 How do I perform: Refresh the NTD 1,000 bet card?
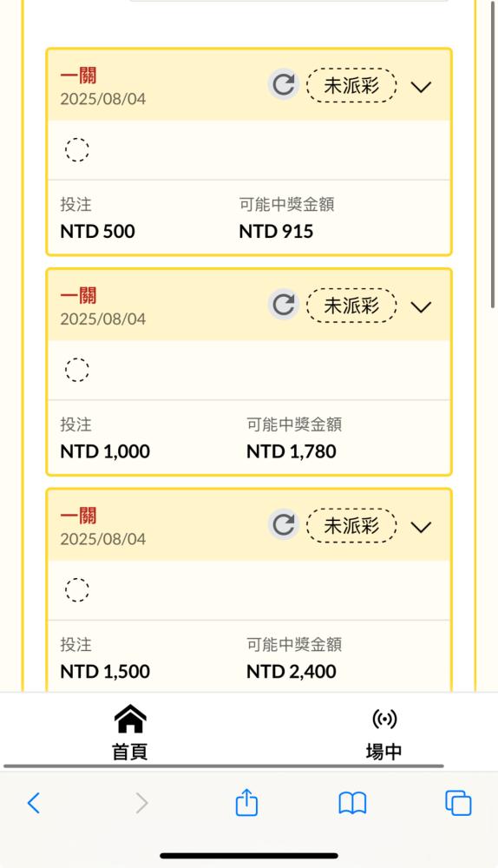pyautogui.click(x=284, y=305)
